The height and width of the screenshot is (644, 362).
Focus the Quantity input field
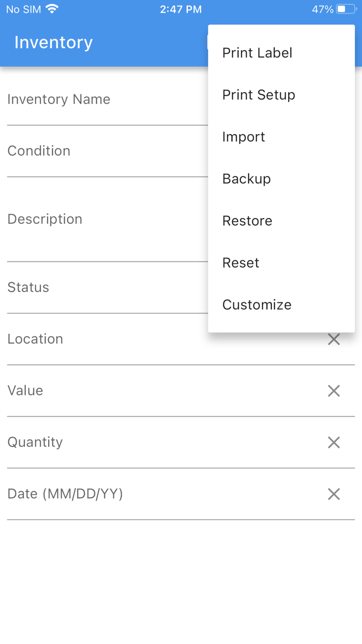[x=155, y=443]
